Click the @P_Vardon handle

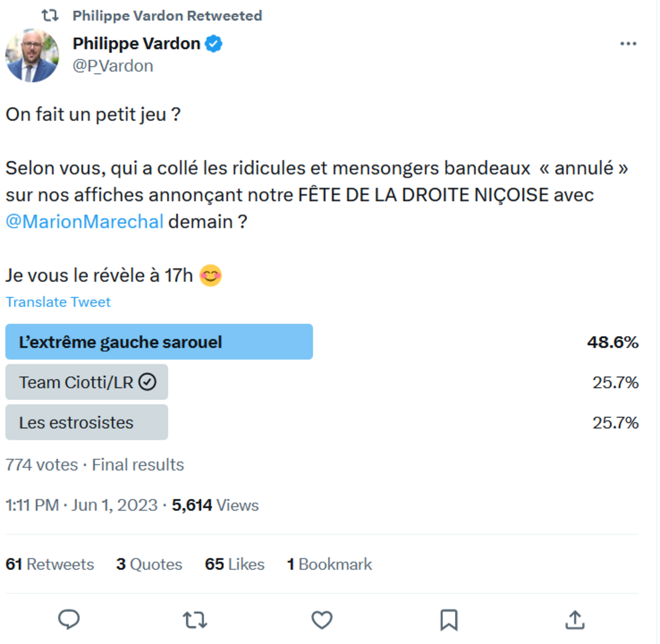pyautogui.click(x=113, y=66)
